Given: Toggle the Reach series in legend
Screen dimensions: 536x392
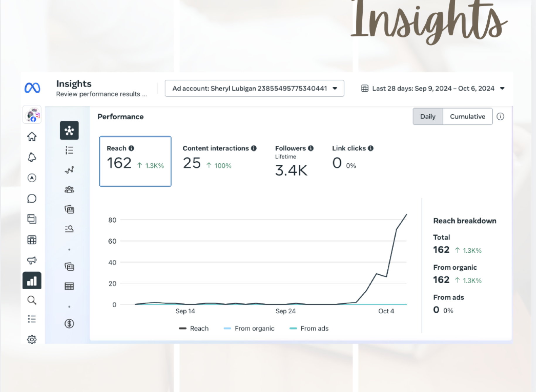Looking at the screenshot, I should pyautogui.click(x=194, y=328).
